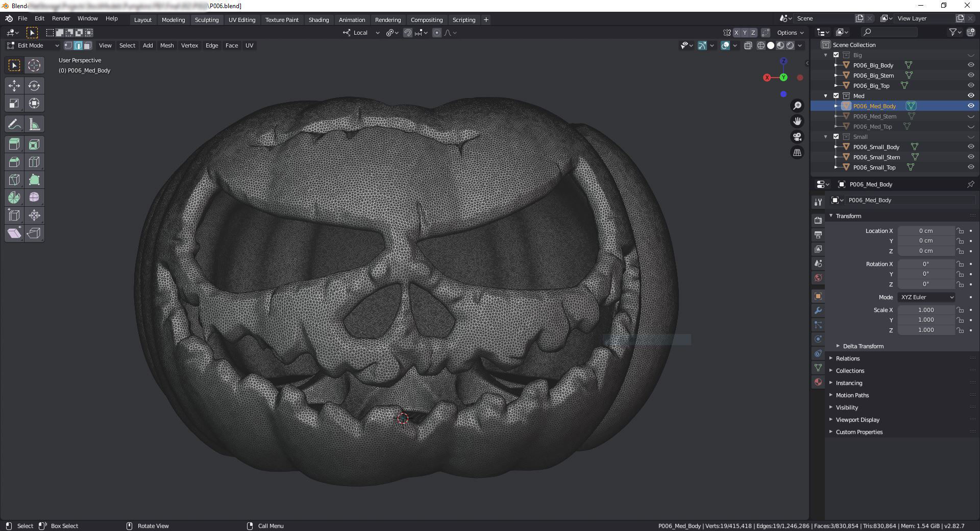Viewport: 980px width, 531px height.
Task: Enable Face select mode
Action: (88, 45)
